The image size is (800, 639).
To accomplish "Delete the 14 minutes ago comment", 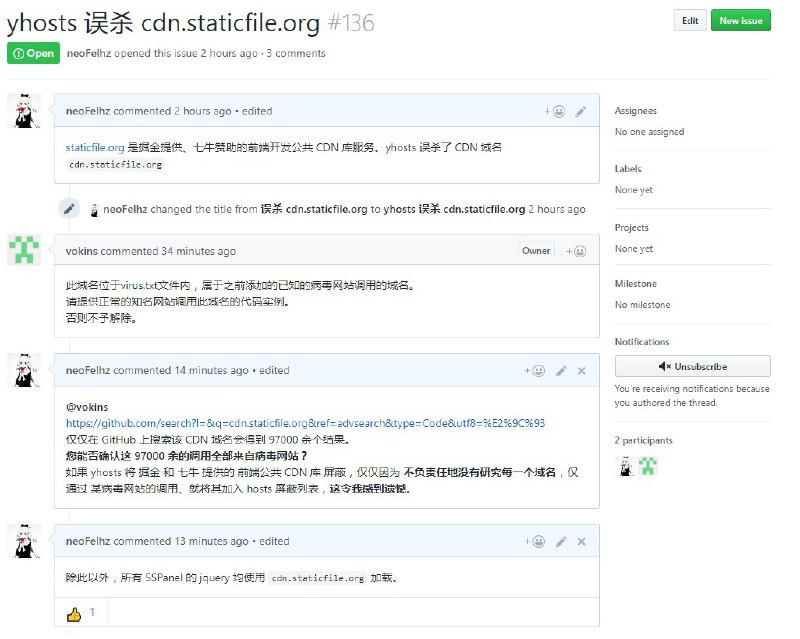I will 582,371.
